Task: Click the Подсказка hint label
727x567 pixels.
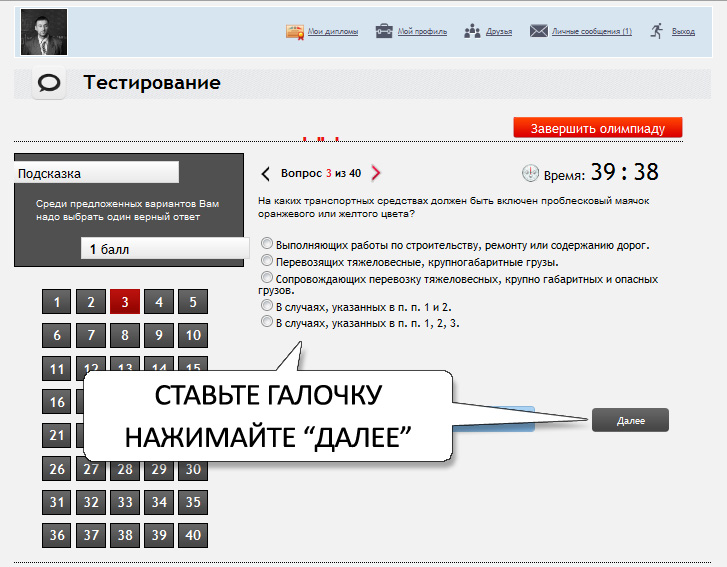Action: click(96, 173)
